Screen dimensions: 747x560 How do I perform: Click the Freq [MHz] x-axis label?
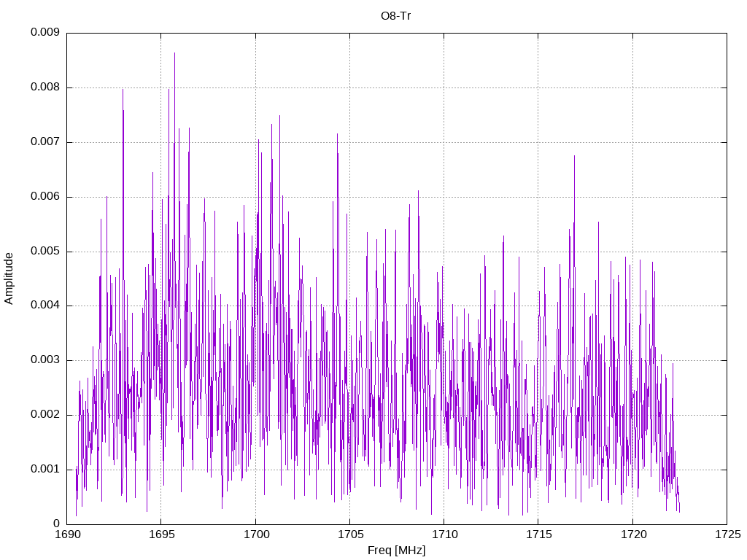point(396,551)
